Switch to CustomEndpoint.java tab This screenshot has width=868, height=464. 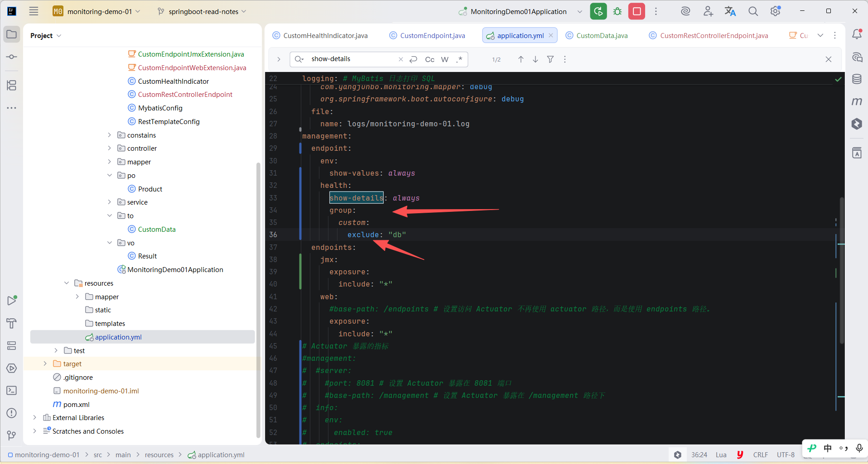coord(427,35)
